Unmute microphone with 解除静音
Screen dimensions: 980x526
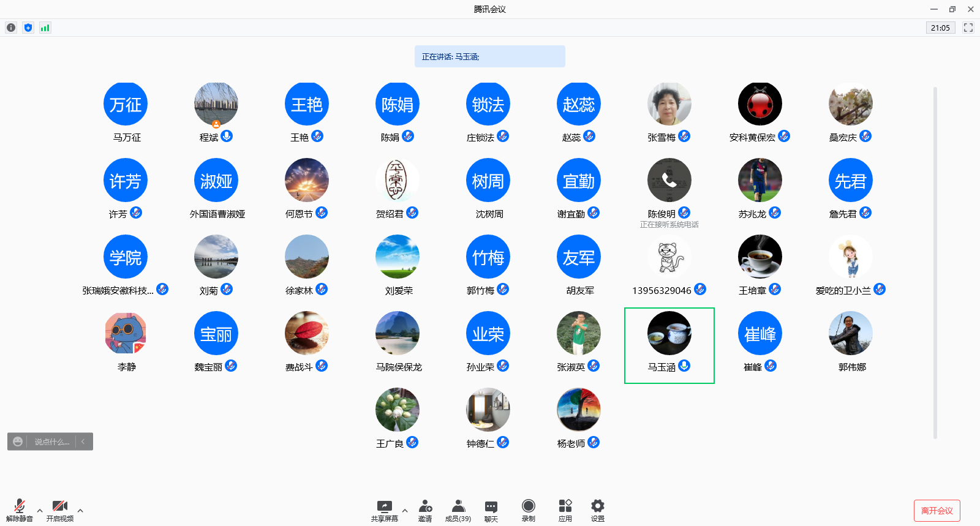[x=20, y=510]
